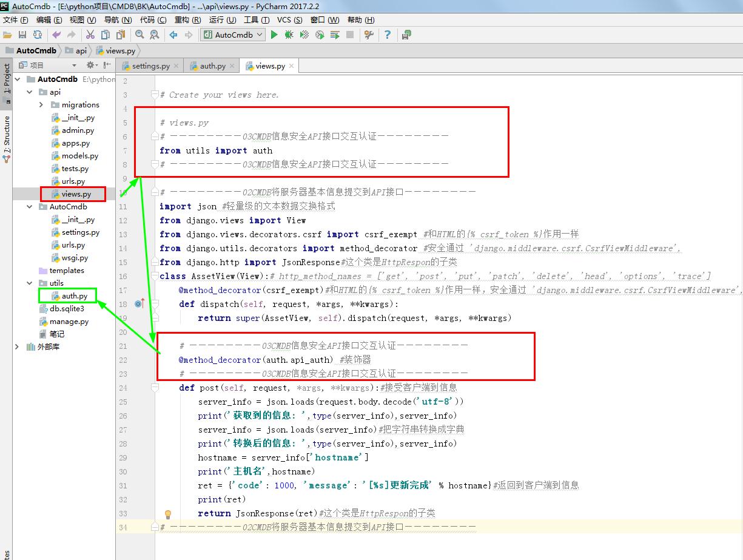Select the templates folder

click(67, 271)
